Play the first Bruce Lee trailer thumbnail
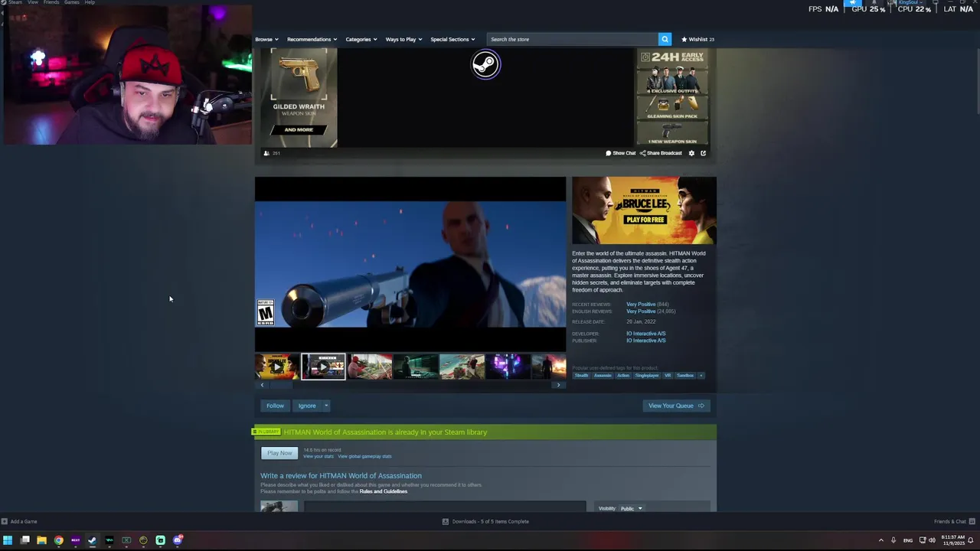This screenshot has height=551, width=980. pos(277,367)
